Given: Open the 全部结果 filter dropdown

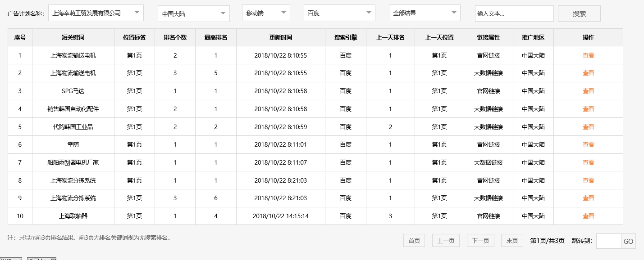Looking at the screenshot, I should 424,13.
